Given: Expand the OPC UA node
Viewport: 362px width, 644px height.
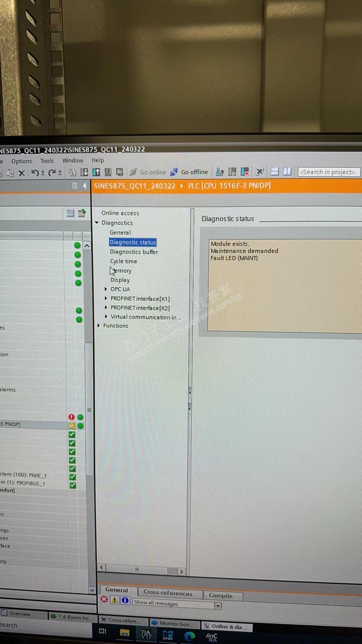Looking at the screenshot, I should [x=106, y=289].
